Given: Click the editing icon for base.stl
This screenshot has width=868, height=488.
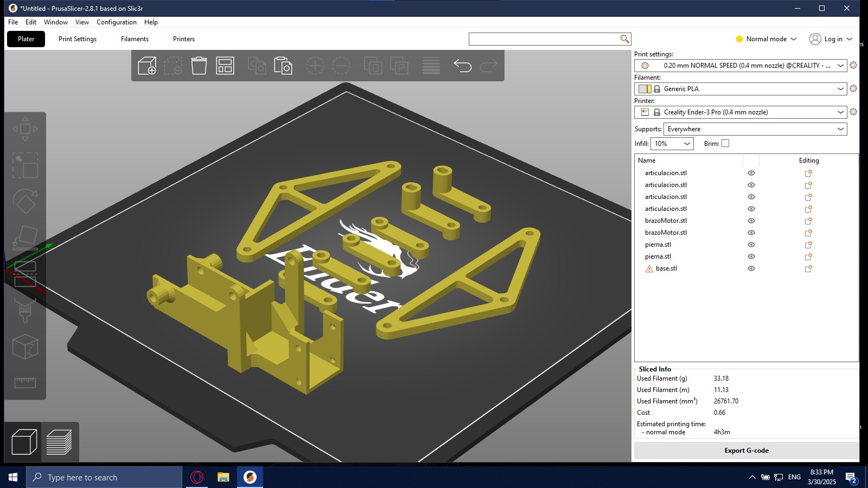Looking at the screenshot, I should point(808,268).
